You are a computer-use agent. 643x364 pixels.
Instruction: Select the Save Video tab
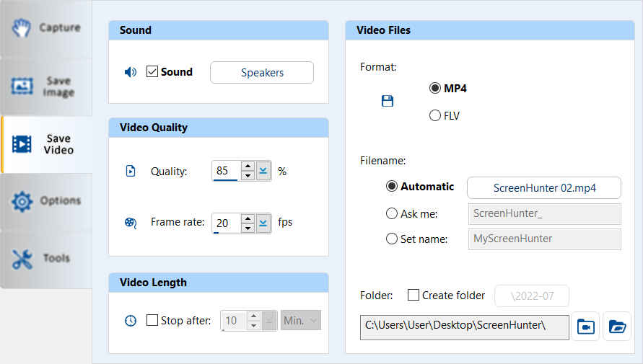(46, 145)
